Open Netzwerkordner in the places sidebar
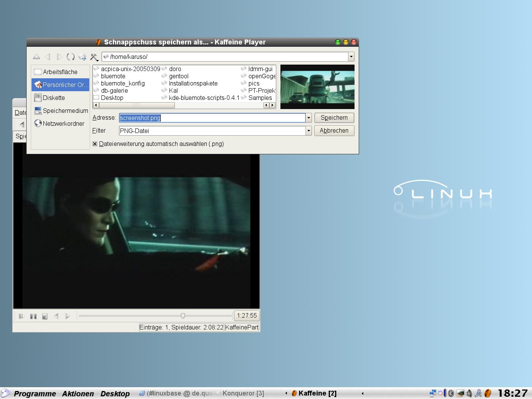 pos(60,123)
